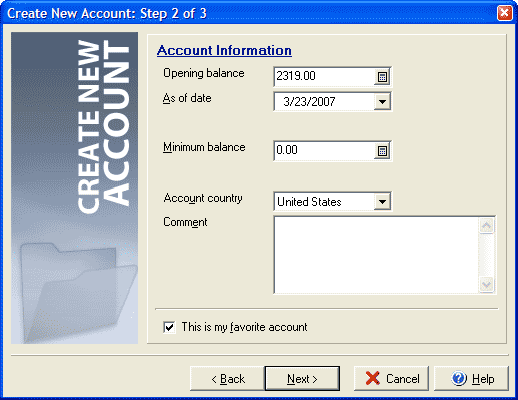The width and height of the screenshot is (518, 400).
Task: Click the Comment box scroll up arrow
Action: [487, 226]
